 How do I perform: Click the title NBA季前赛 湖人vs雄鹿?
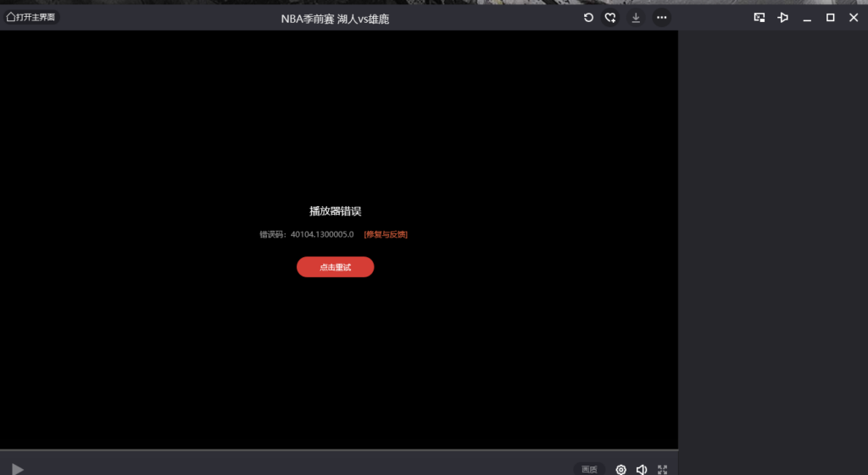pyautogui.click(x=335, y=19)
